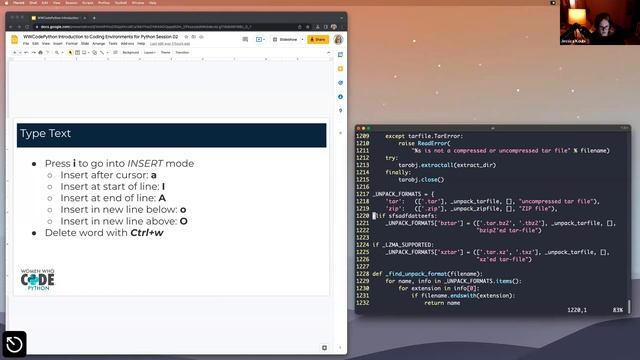This screenshot has width=640, height=360.
Task: Open the Tools menu in Slides
Action: click(113, 44)
